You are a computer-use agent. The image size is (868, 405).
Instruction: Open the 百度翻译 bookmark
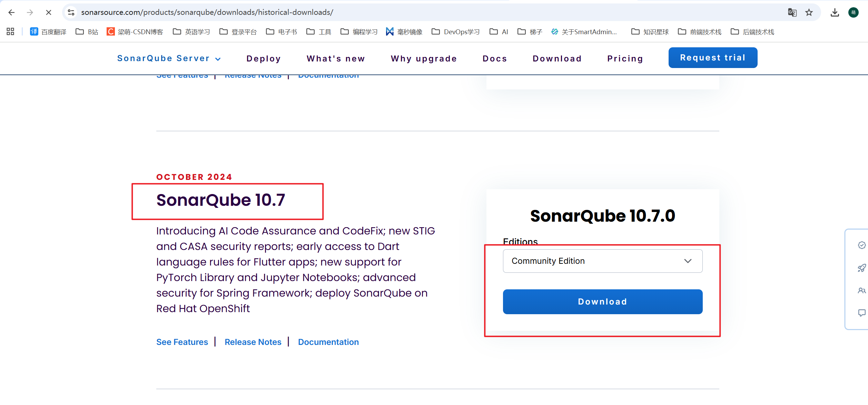pyautogui.click(x=48, y=32)
